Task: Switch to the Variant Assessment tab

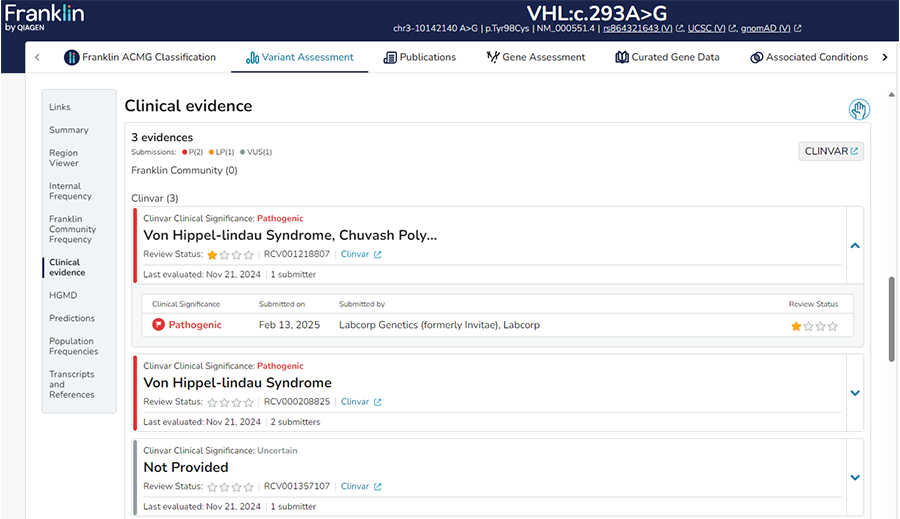Action: (x=299, y=57)
